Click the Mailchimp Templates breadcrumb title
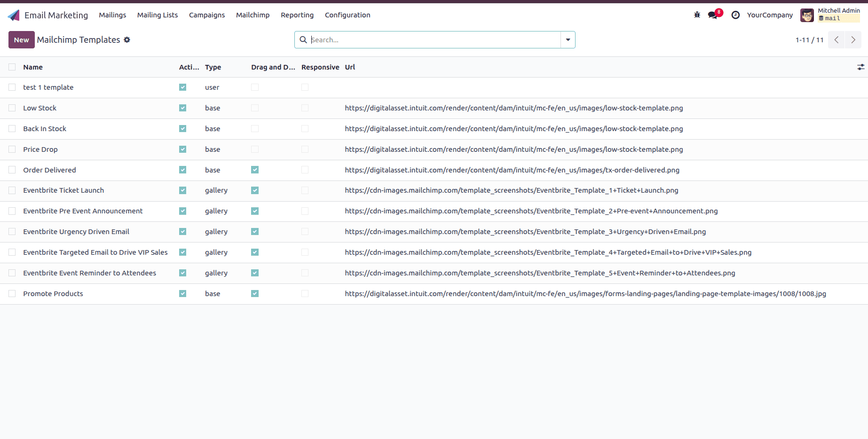This screenshot has height=439, width=868. 79,40
